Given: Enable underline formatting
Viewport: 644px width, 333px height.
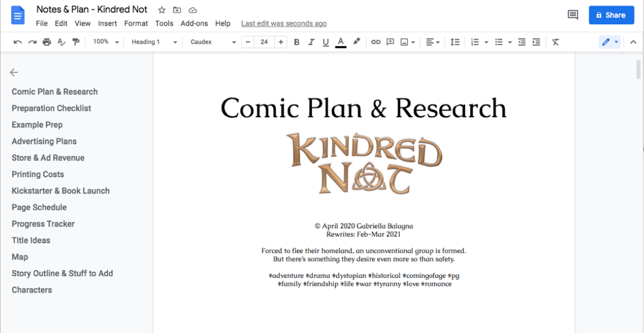Looking at the screenshot, I should pyautogui.click(x=325, y=41).
